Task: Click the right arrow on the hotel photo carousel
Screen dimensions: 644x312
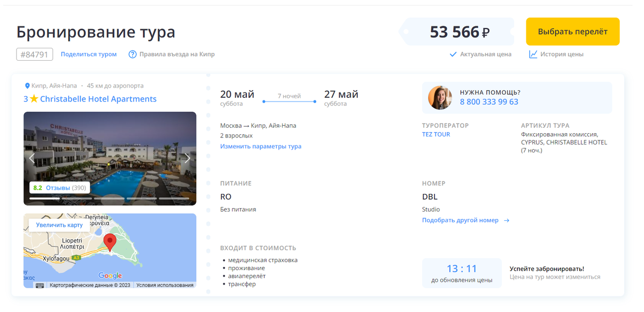Action: click(x=188, y=158)
